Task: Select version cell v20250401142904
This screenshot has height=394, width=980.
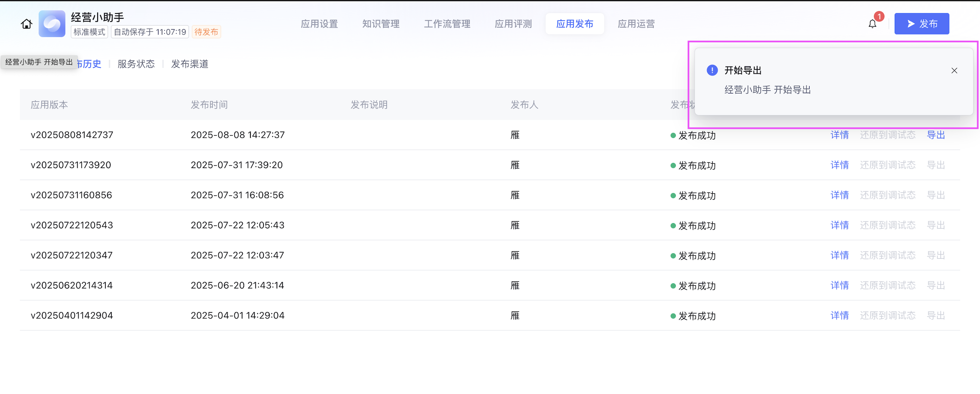Action: click(72, 315)
